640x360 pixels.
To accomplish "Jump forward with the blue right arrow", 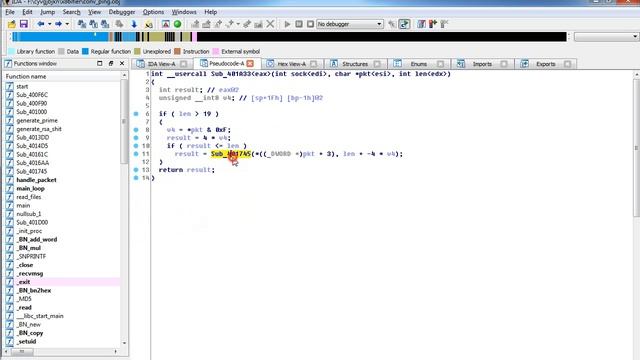I will 58,24.
